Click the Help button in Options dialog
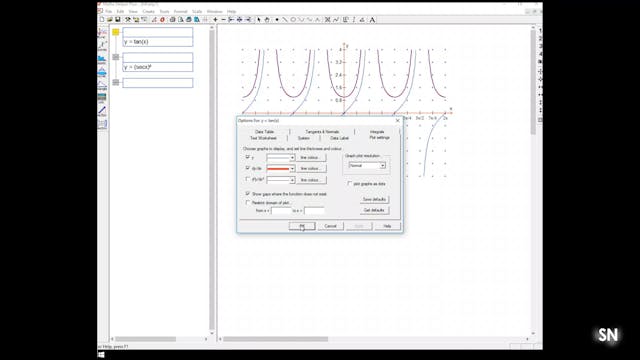The height and width of the screenshot is (360, 640). pos(387,226)
